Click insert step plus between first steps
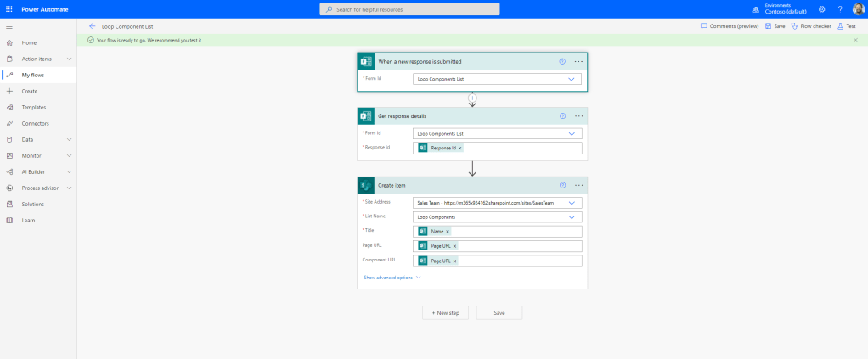The image size is (868, 359). pos(472,98)
